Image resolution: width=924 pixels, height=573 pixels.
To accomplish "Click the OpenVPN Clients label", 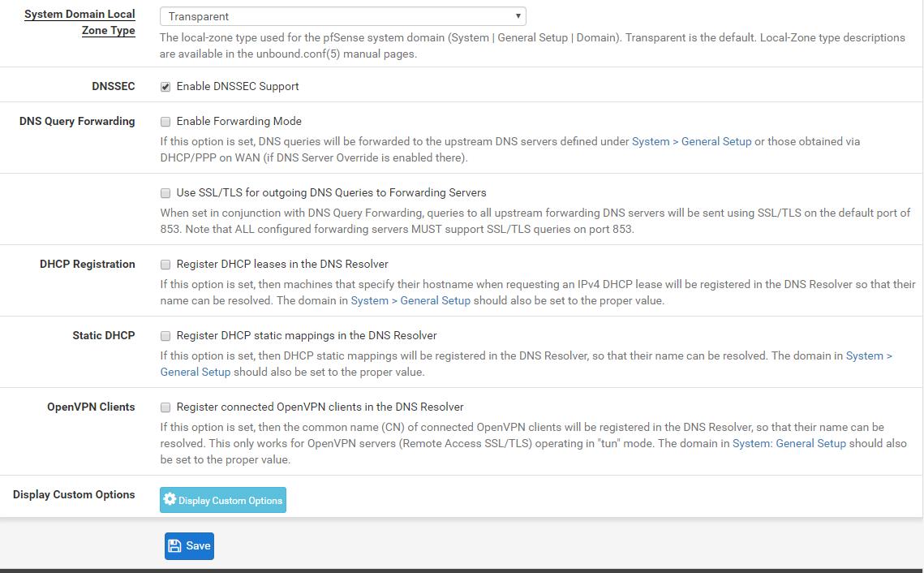I will [91, 407].
